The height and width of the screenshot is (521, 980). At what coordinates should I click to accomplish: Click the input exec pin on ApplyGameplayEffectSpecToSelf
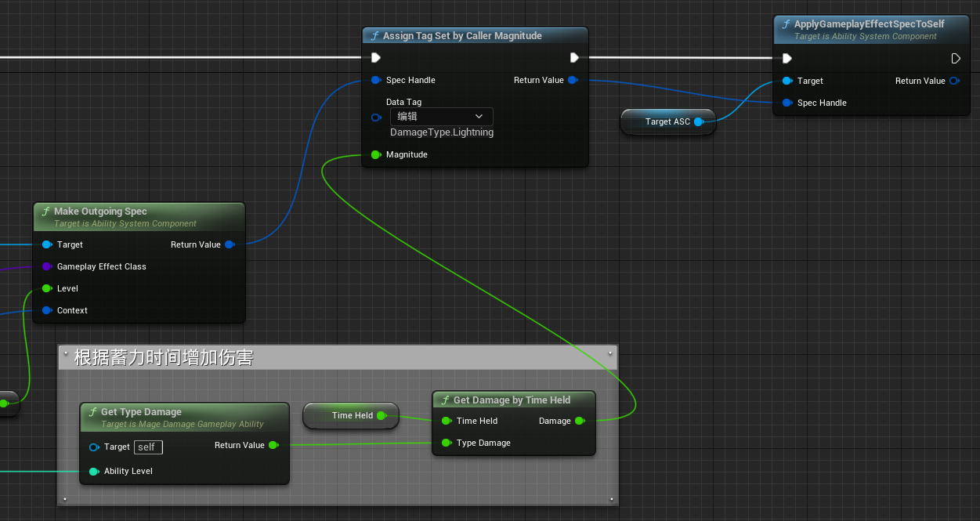(x=787, y=59)
